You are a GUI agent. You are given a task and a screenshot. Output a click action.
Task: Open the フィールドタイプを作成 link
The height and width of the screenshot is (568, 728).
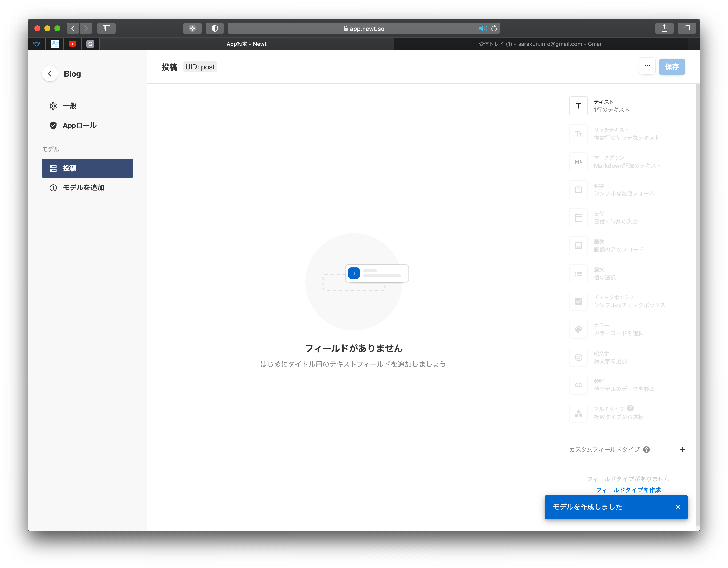point(628,490)
